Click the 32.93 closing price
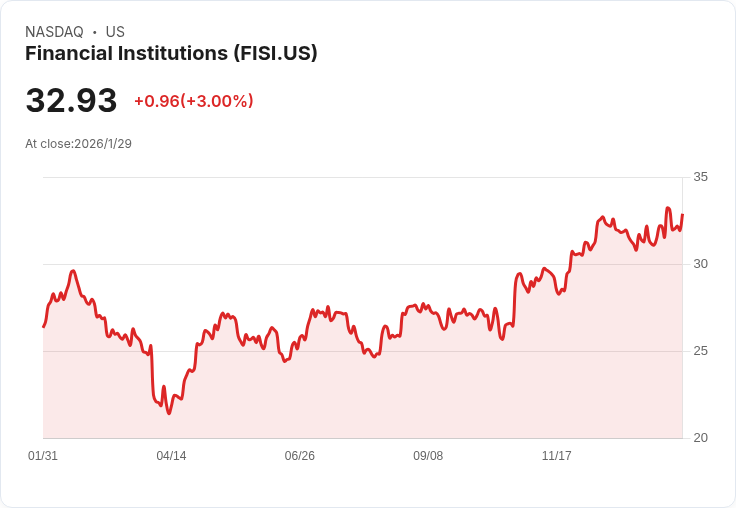Viewport: 736px width, 508px height. click(71, 100)
